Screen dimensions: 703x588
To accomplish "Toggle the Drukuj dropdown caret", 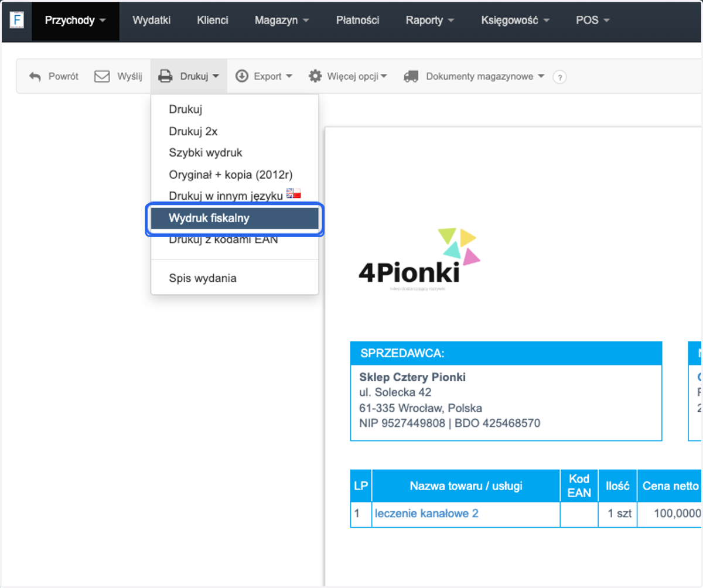I will point(216,77).
